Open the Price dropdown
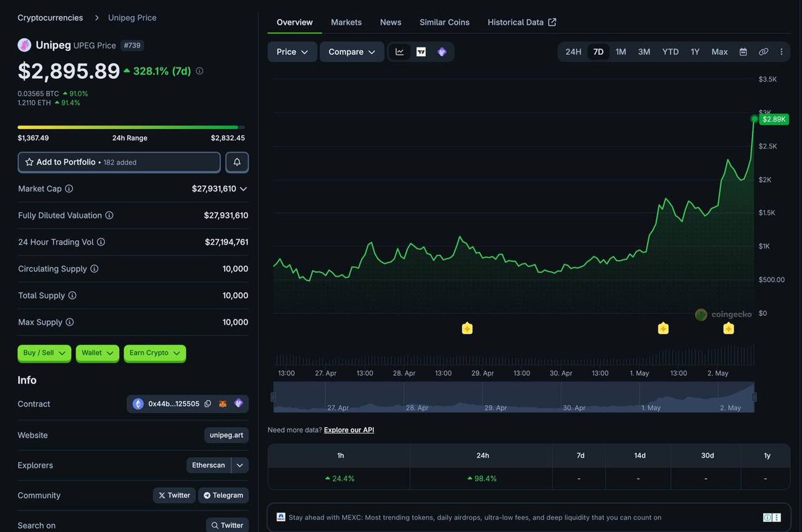The image size is (802, 532). [293, 52]
